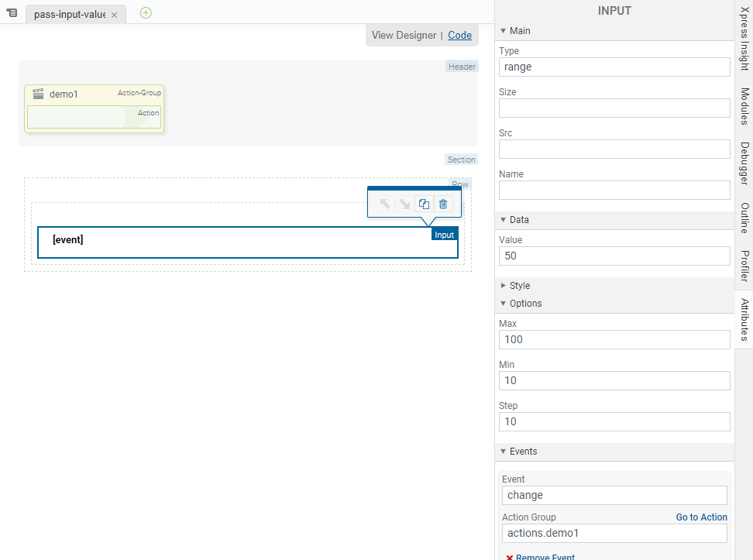Add a new tab with the plus icon
This screenshot has width=753, height=560.
click(x=146, y=12)
